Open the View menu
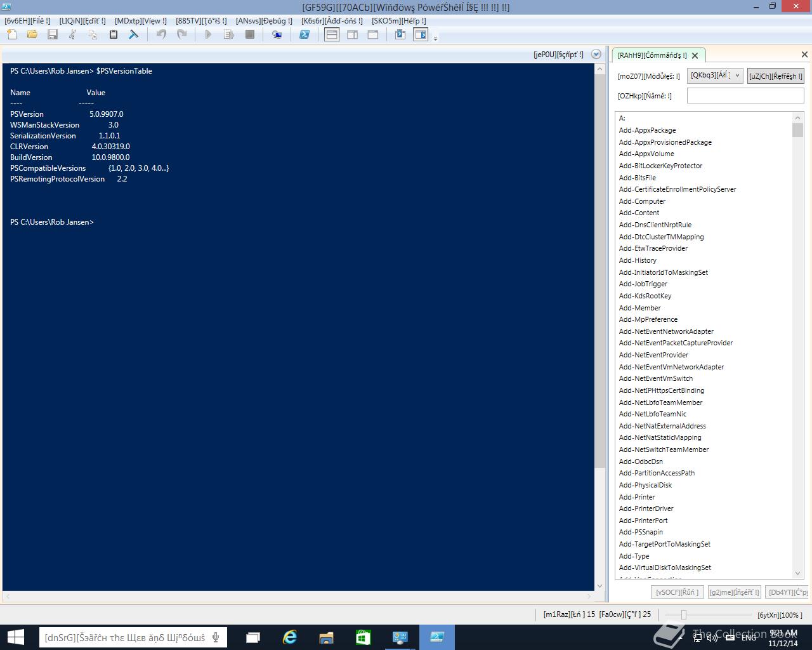 tap(141, 21)
